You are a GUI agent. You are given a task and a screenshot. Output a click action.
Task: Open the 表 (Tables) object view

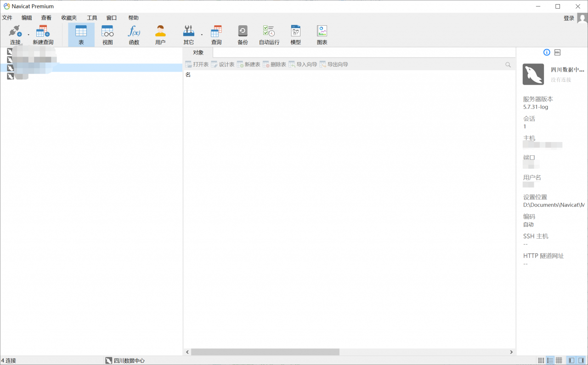point(81,34)
